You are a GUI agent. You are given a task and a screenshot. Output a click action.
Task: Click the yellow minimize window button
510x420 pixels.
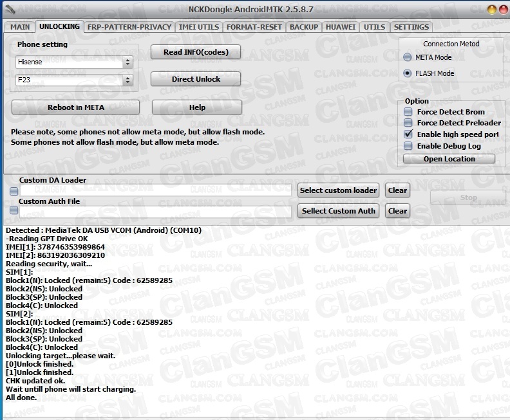tap(492, 10)
